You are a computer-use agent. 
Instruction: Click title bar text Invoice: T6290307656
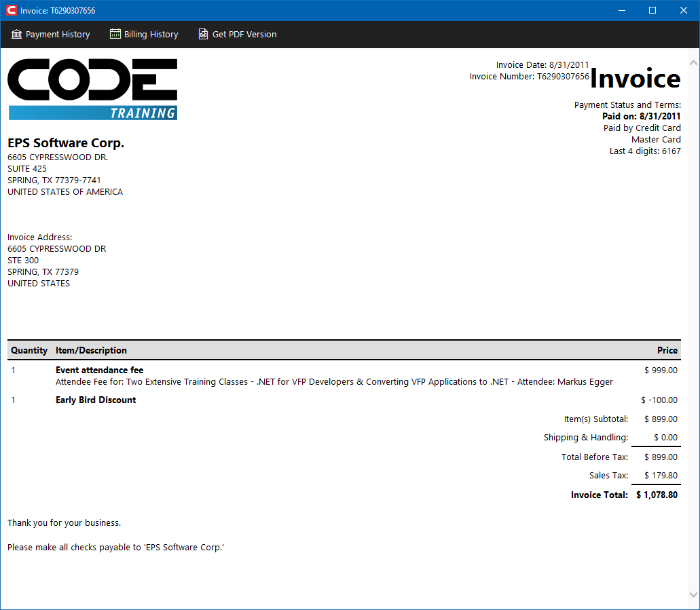pyautogui.click(x=58, y=11)
